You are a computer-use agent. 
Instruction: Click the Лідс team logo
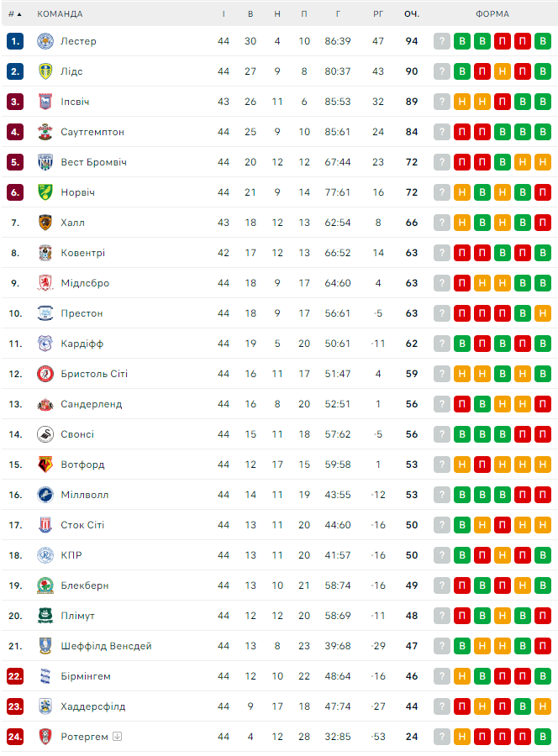pyautogui.click(x=45, y=71)
